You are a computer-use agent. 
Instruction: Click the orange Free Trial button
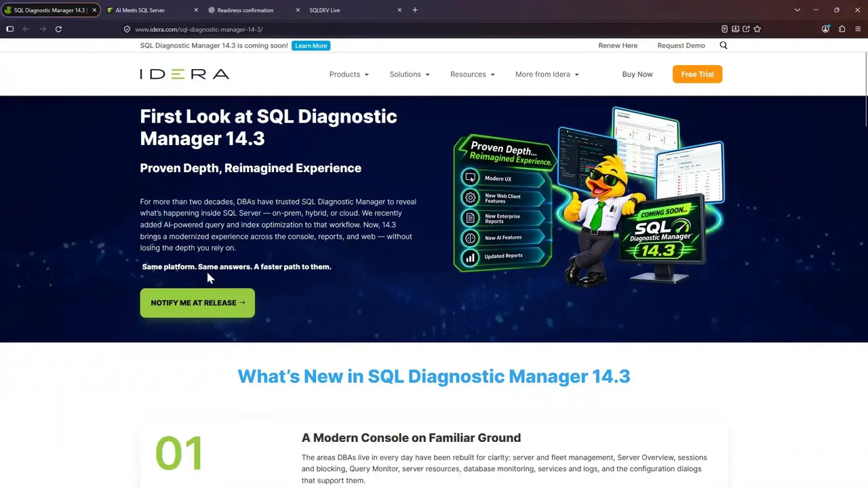pos(697,75)
